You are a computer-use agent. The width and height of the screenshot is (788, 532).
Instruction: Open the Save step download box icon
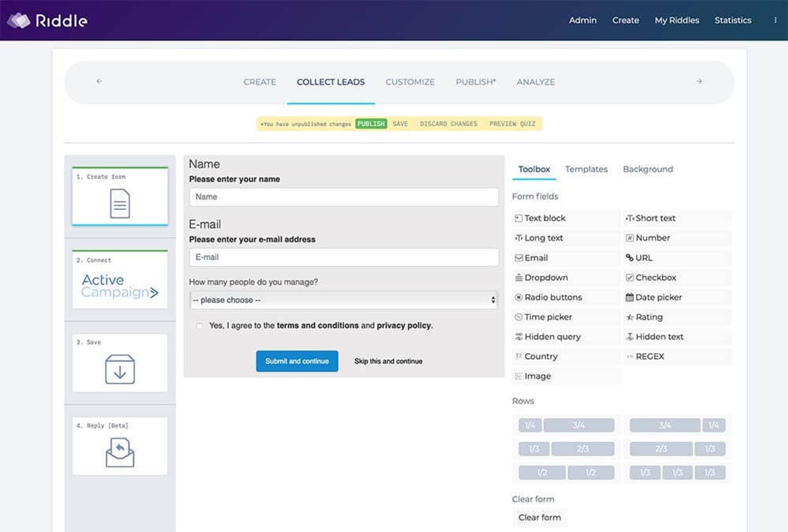120,369
